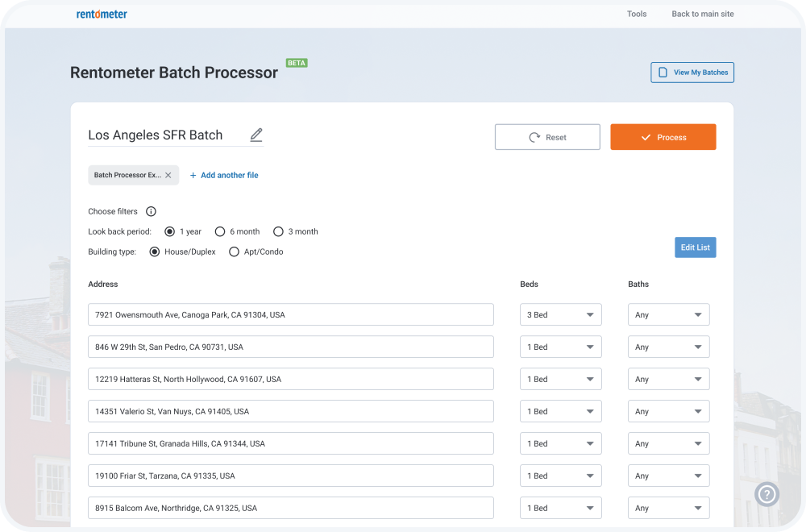Click the Look back period label

pos(120,232)
